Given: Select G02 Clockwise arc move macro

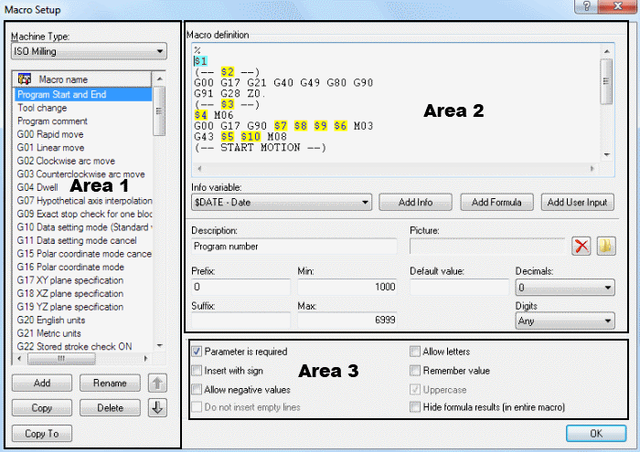Looking at the screenshot, I should tap(83, 161).
